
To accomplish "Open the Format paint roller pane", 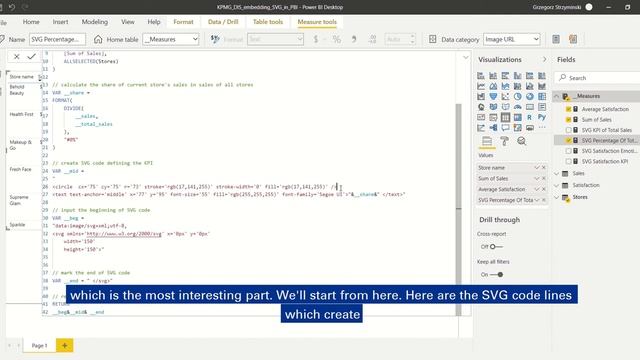I will click(x=504, y=141).
